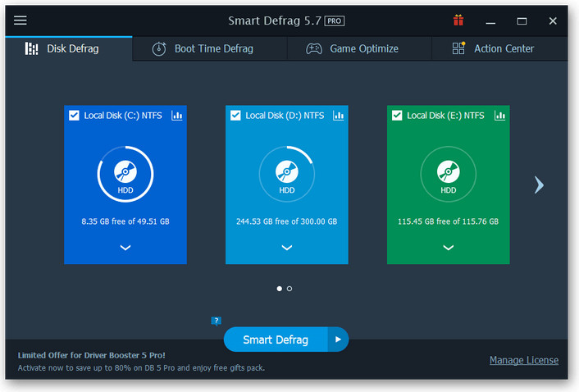Start the Smart Defrag button

[276, 340]
